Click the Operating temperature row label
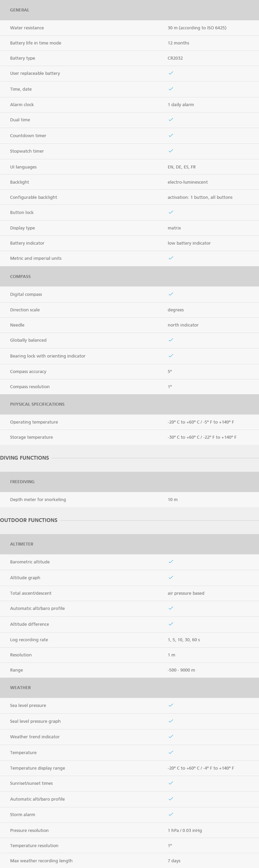259x868 pixels. pos(34,422)
